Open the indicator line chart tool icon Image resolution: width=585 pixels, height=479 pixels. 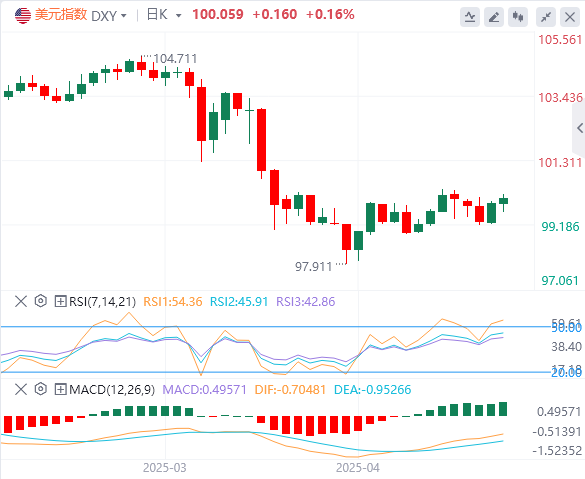470,17
